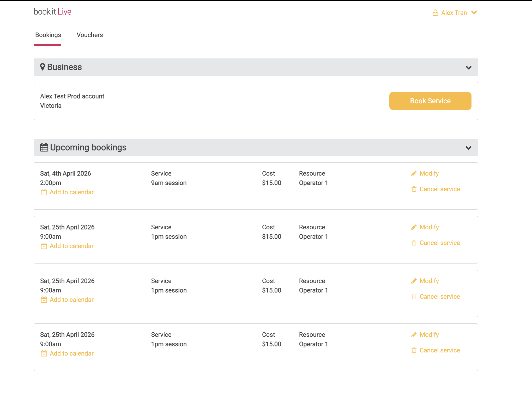Click the trash icon on the last booking

click(414, 350)
